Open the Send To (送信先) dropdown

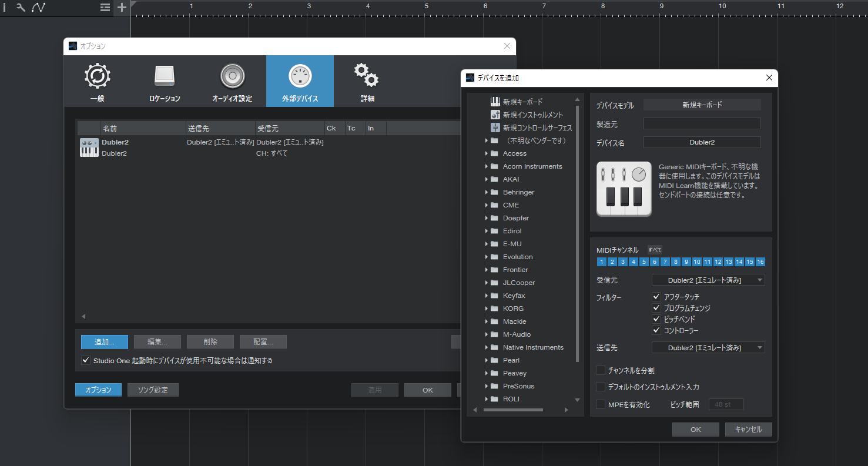tap(708, 348)
